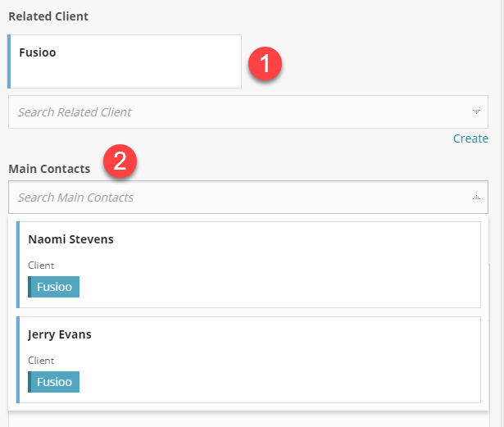Click the blue left edge of Naomi Stevens card
This screenshot has height=427, width=504.
18,265
